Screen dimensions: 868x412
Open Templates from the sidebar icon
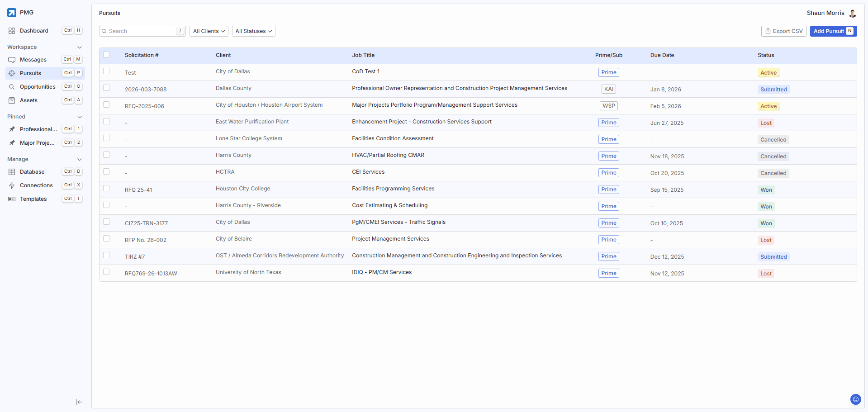(12, 199)
